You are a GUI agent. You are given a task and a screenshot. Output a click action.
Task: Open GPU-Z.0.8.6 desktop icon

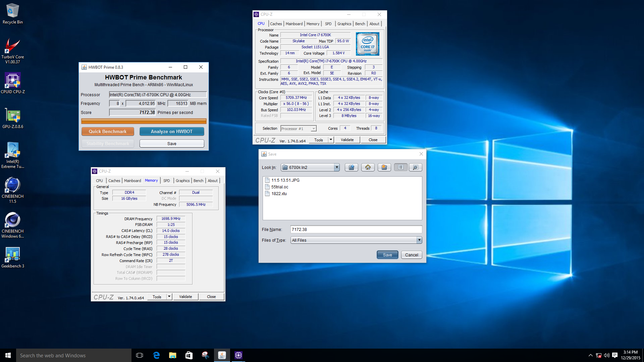click(13, 118)
